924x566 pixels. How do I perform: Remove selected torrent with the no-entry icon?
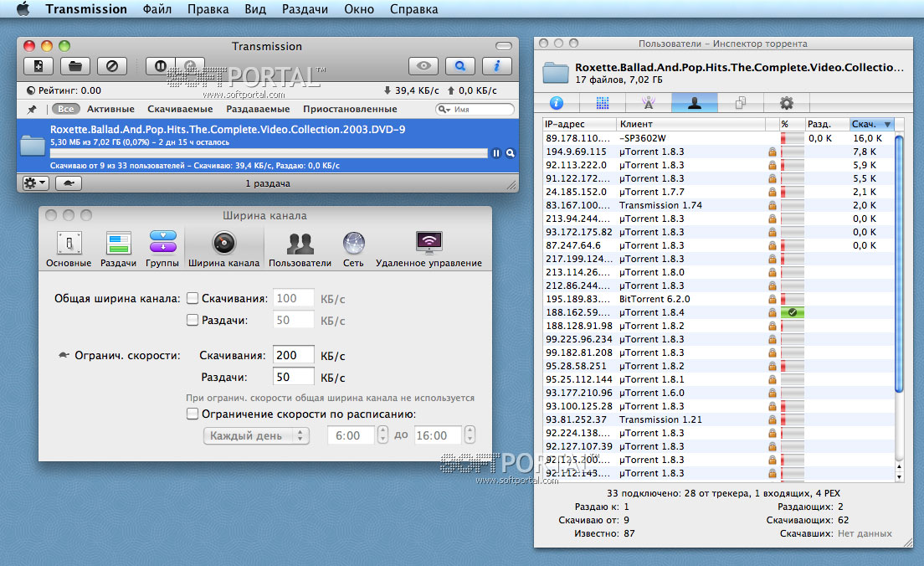[x=111, y=66]
